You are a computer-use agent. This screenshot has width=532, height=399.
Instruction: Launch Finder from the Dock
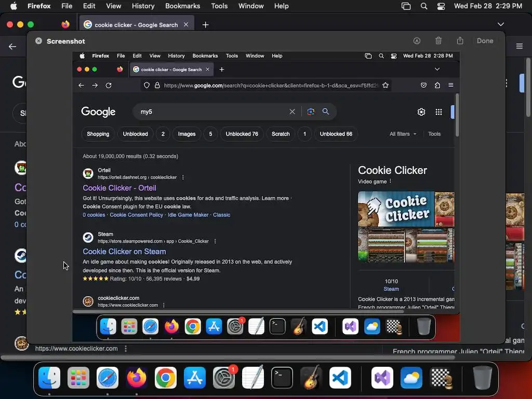coord(49,377)
